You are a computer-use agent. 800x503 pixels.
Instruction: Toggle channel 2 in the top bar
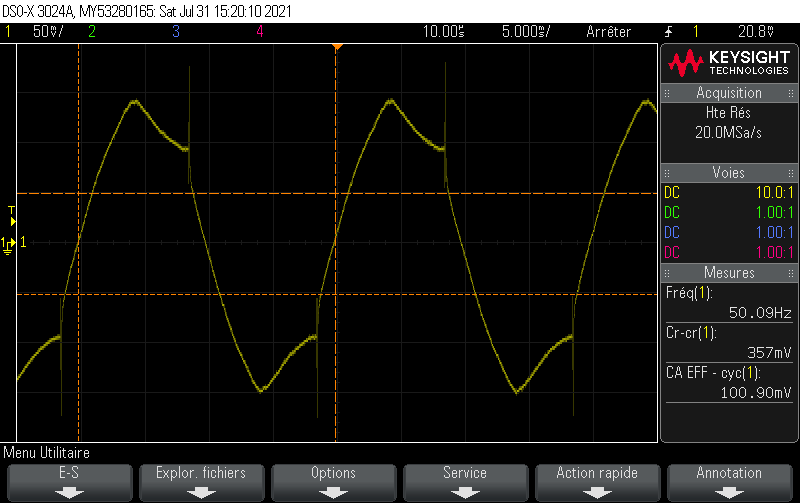coord(91,31)
